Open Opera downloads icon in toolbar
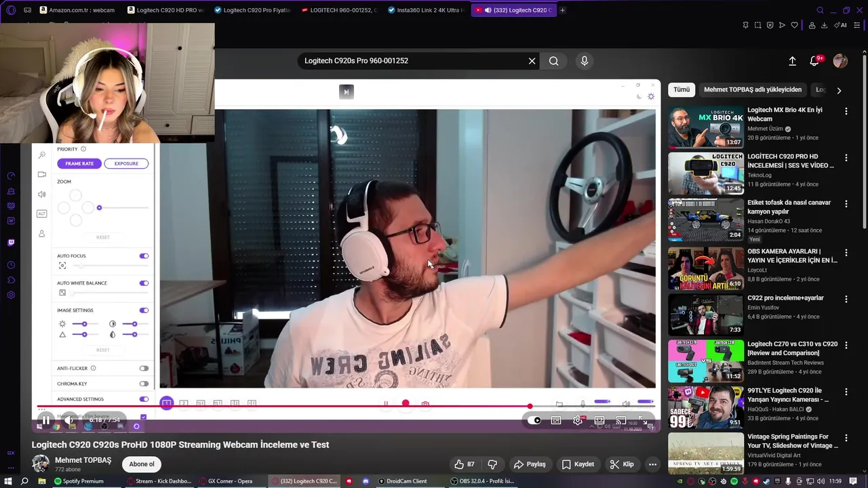868x488 pixels. pos(824,25)
